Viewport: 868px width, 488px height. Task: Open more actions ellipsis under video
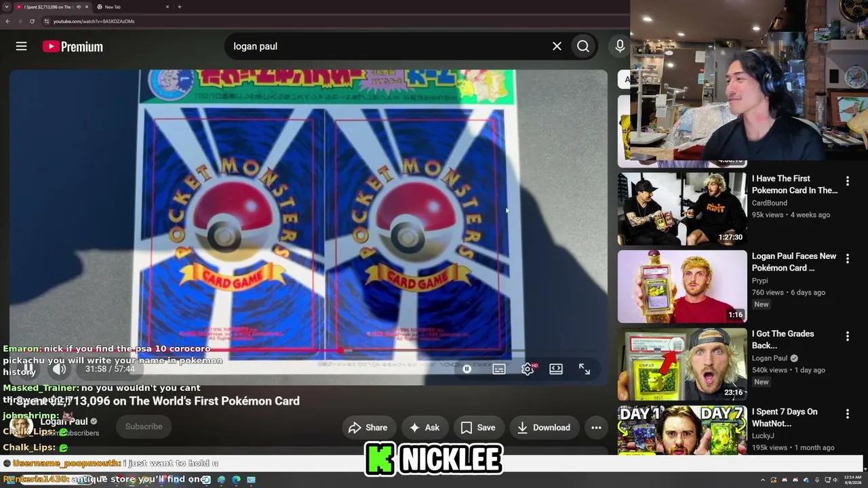[596, 428]
